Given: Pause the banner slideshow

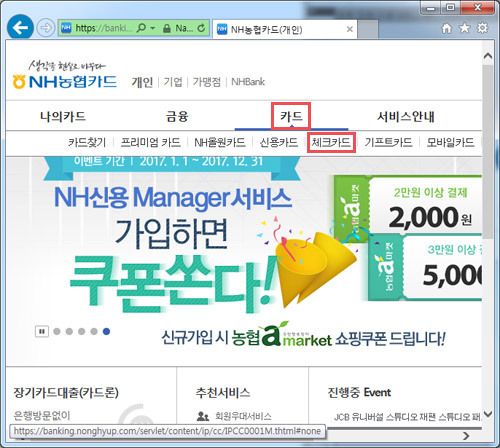Looking at the screenshot, I should [42, 331].
